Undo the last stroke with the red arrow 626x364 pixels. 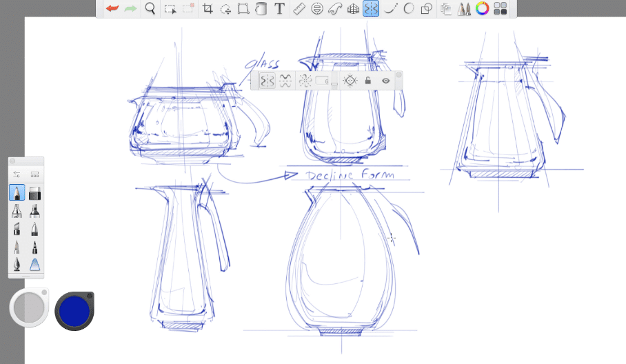click(112, 8)
